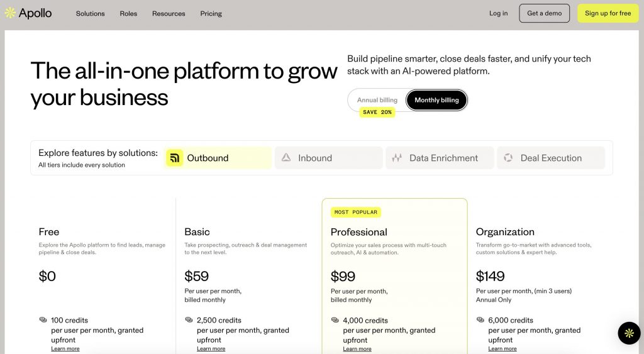This screenshot has width=644, height=354.
Task: Click the Log in link
Action: 498,13
